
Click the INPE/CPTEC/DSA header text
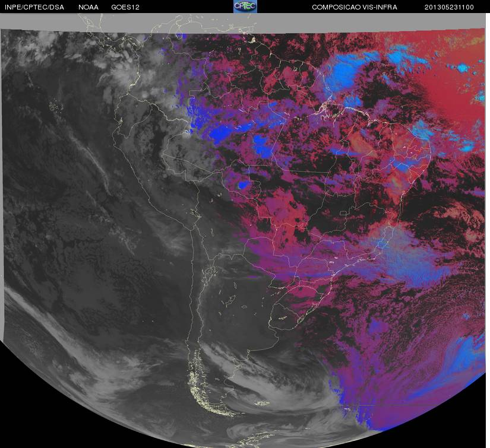[34, 7]
